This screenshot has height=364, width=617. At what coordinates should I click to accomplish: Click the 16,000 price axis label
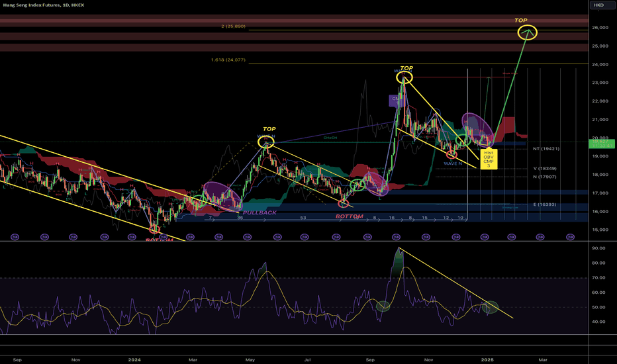point(598,211)
